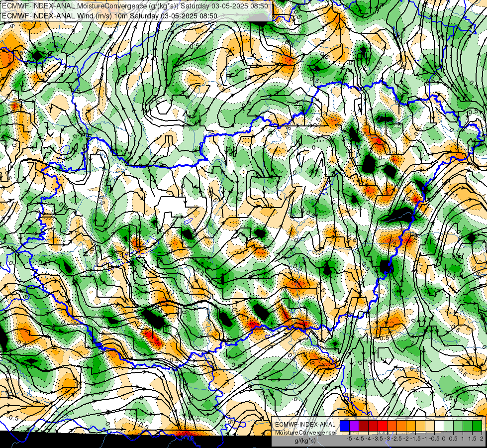Click the purple legend swatch

click(354, 426)
